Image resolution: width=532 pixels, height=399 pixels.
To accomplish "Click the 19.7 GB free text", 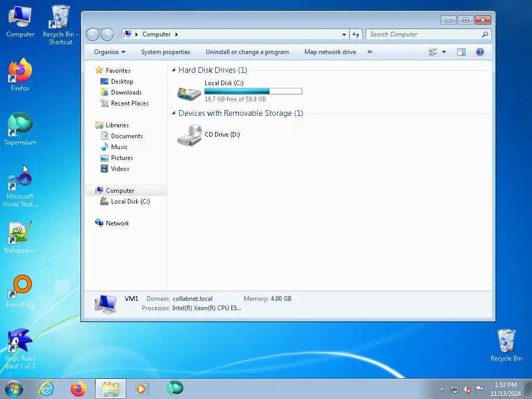I will (235, 99).
